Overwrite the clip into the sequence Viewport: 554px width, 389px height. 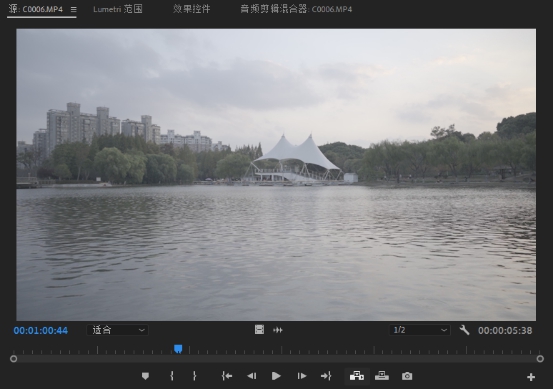pyautogui.click(x=382, y=376)
